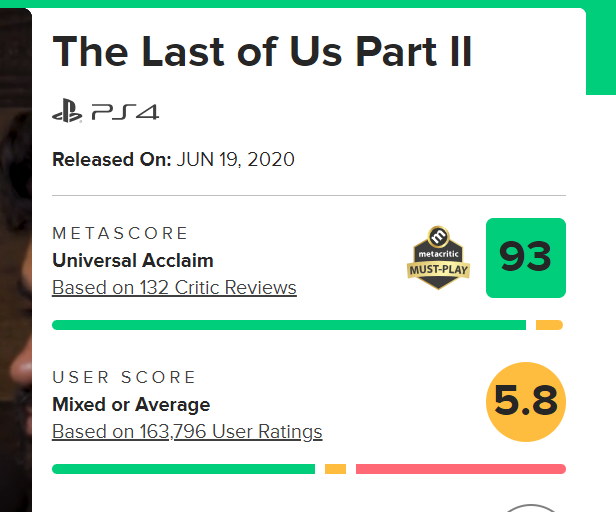Image resolution: width=616 pixels, height=512 pixels.
Task: Click the partial circle icon below user score
Action: click(x=531, y=508)
